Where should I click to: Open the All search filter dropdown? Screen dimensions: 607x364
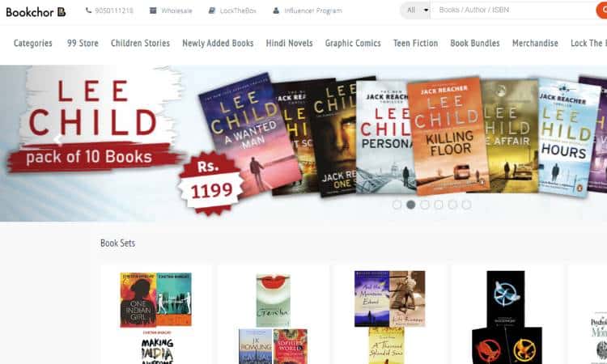[415, 10]
